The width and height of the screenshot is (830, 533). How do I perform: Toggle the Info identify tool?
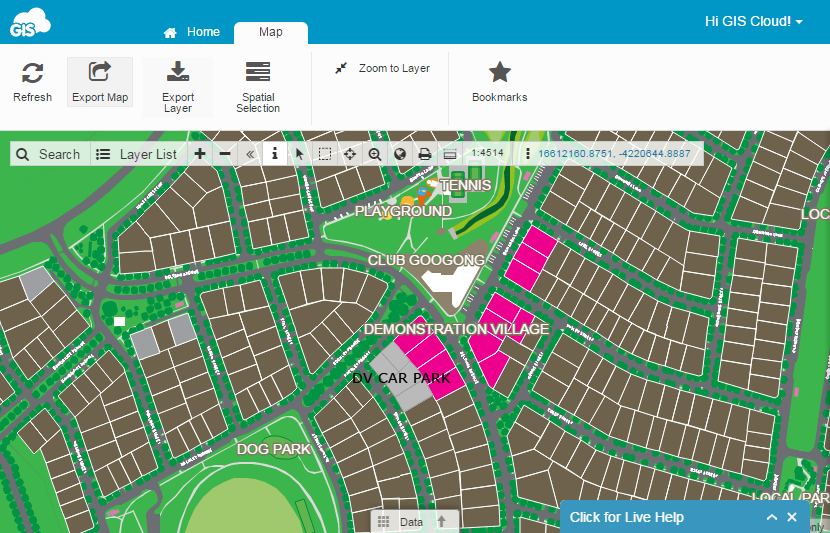pyautogui.click(x=275, y=154)
